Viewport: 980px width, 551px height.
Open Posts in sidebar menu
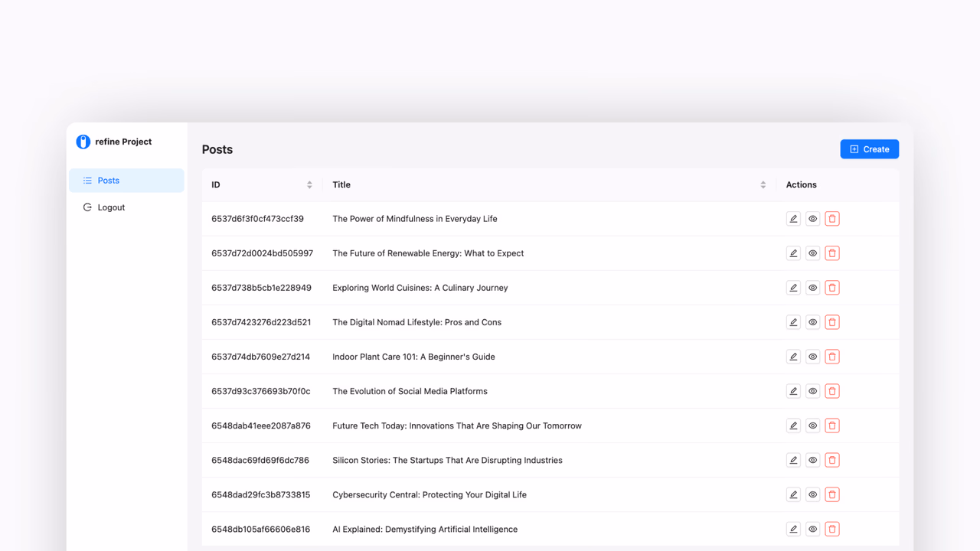126,181
